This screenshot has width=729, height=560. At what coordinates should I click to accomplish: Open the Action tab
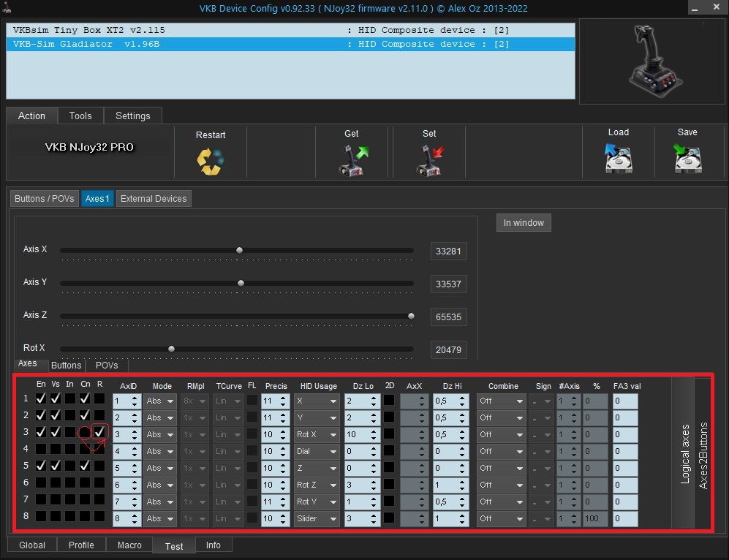click(31, 116)
